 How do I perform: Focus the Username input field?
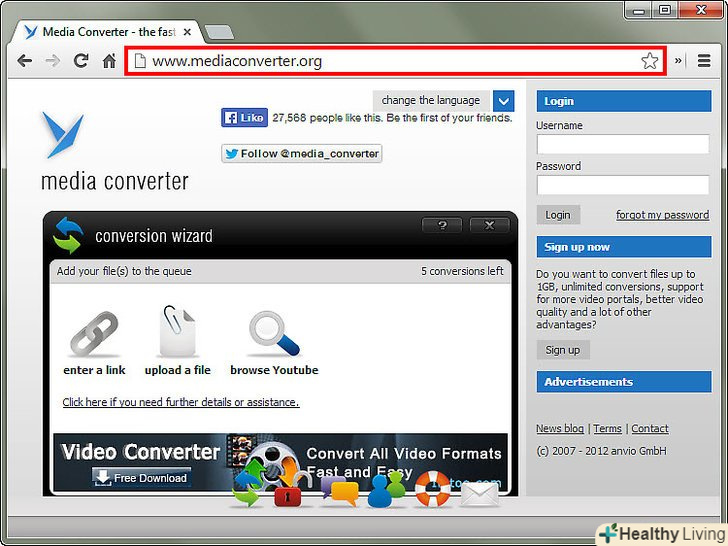pyautogui.click(x=623, y=144)
